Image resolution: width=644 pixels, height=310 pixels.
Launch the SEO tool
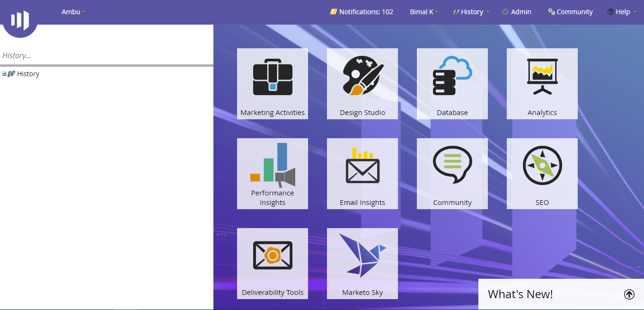pos(542,174)
